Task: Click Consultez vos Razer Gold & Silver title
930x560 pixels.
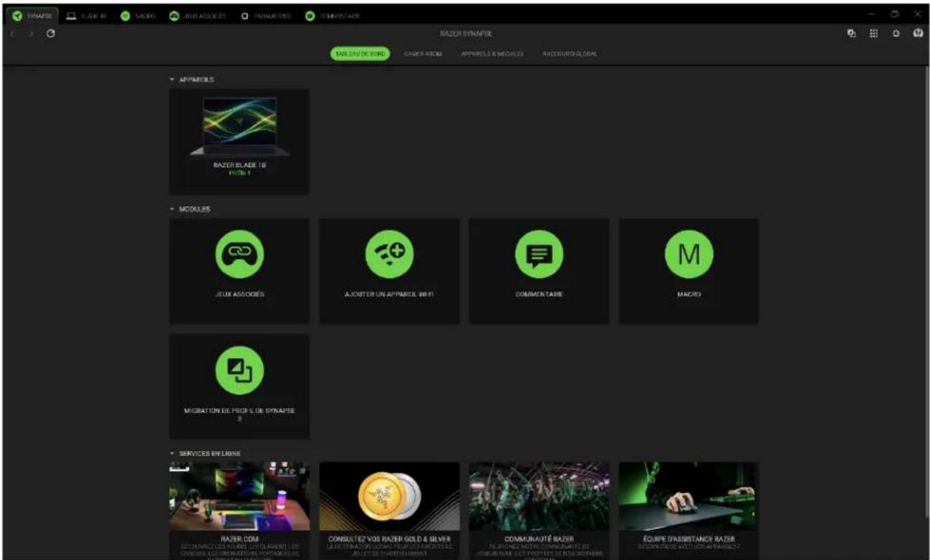Action: pyautogui.click(x=389, y=539)
